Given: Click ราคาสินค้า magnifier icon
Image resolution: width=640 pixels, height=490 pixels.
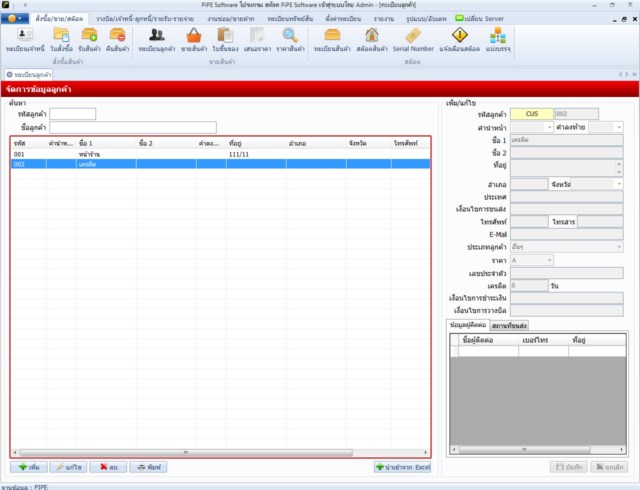Looking at the screenshot, I should (x=290, y=40).
